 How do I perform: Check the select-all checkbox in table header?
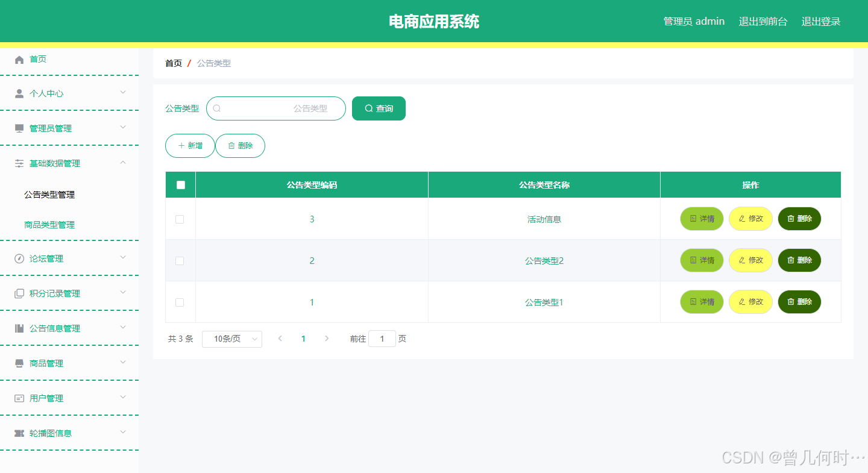pyautogui.click(x=180, y=184)
